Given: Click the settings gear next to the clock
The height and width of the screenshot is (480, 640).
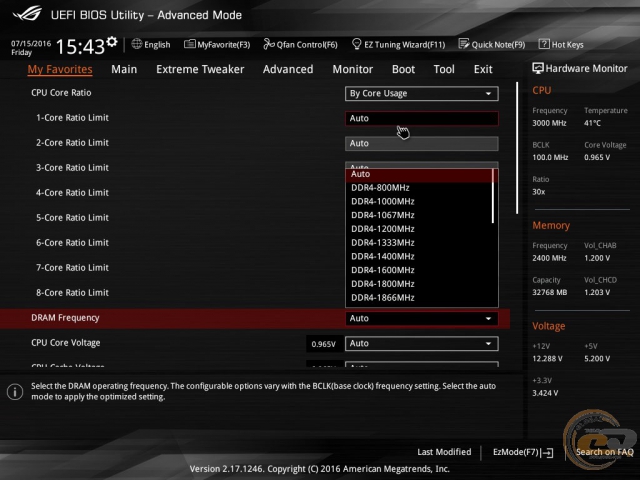Looking at the screenshot, I should click(x=112, y=42).
